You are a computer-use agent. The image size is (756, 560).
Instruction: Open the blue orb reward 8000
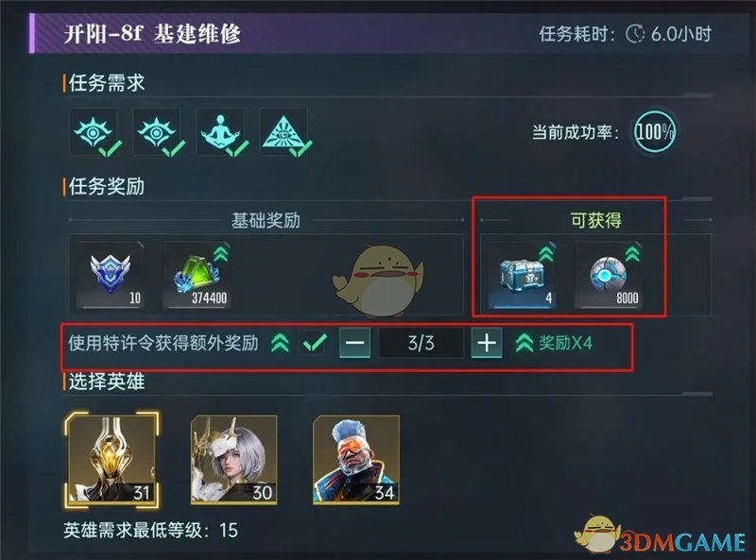(x=609, y=274)
